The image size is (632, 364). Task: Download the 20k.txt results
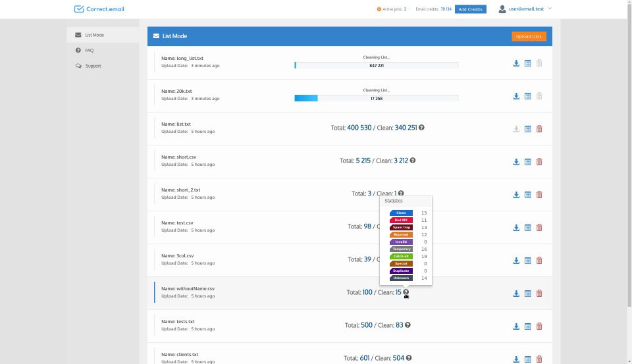[516, 96]
